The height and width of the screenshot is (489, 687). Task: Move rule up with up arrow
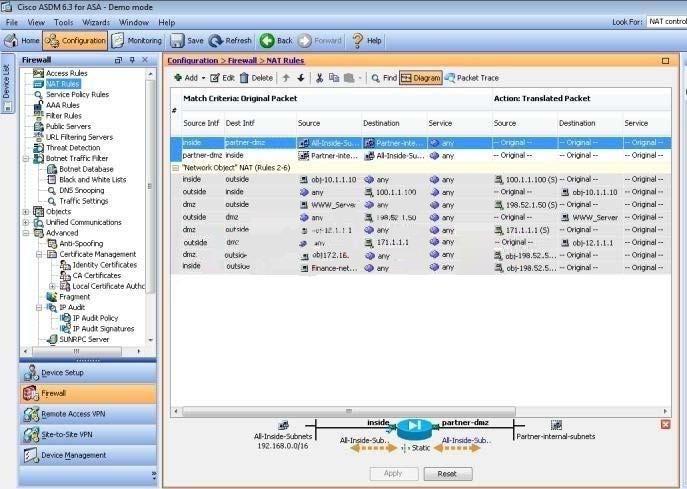click(286, 78)
